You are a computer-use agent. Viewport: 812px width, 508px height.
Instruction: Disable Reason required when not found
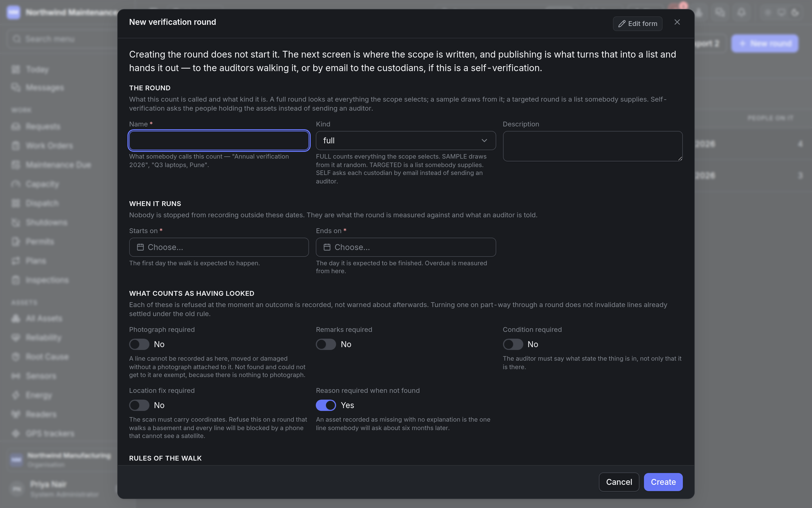click(x=326, y=405)
